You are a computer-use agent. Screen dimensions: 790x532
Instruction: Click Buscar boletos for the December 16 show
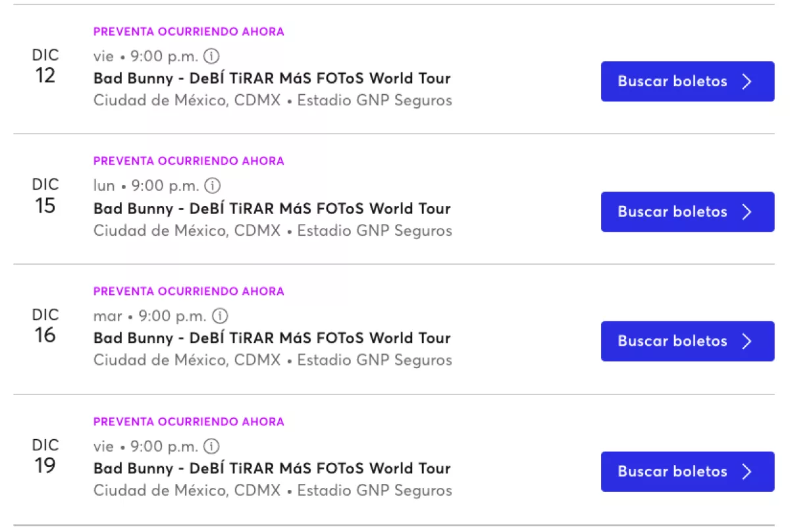(671, 341)
